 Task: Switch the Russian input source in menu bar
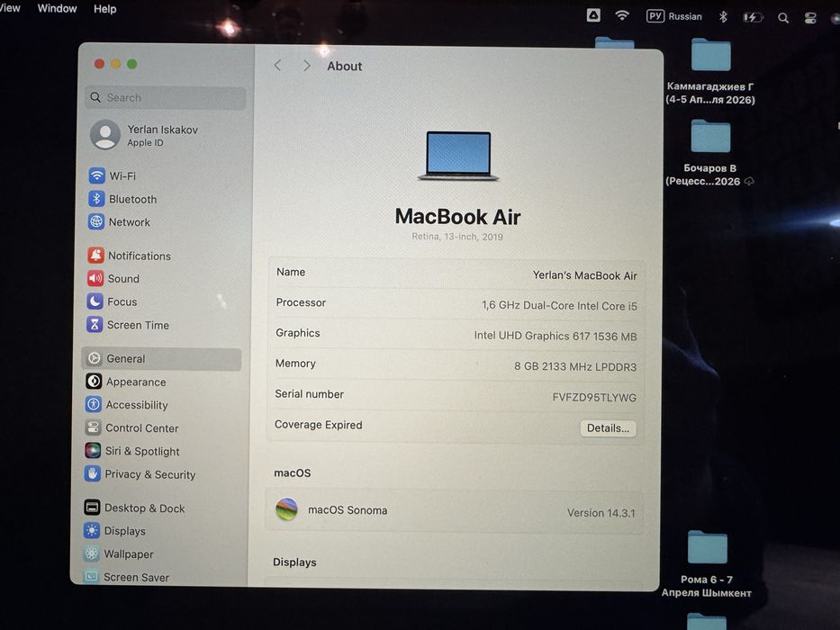pyautogui.click(x=674, y=16)
